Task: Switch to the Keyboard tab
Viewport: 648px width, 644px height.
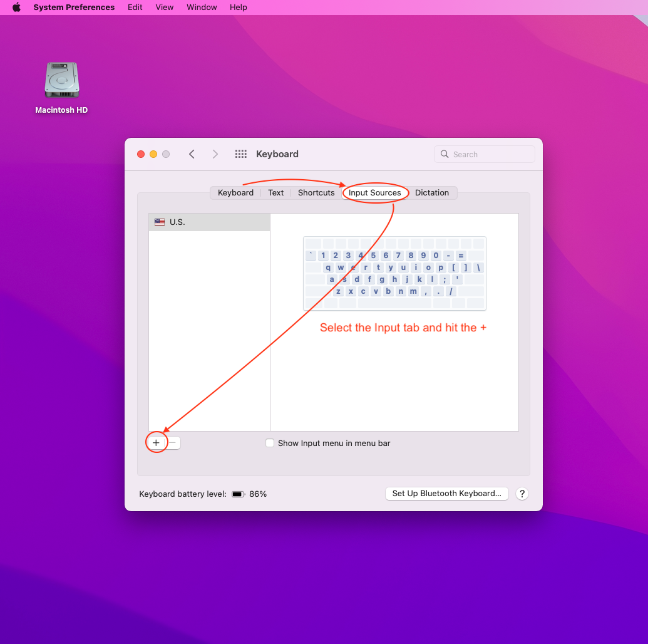Action: (235, 193)
